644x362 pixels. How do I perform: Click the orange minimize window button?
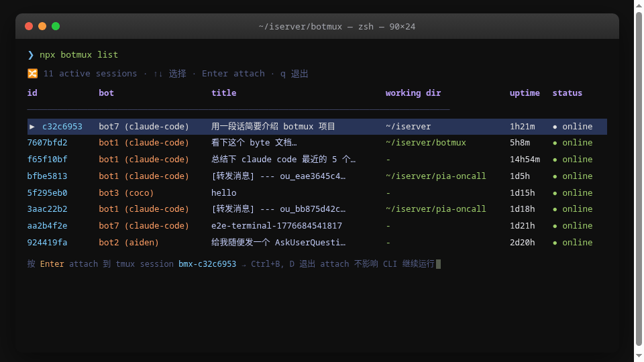click(x=42, y=26)
